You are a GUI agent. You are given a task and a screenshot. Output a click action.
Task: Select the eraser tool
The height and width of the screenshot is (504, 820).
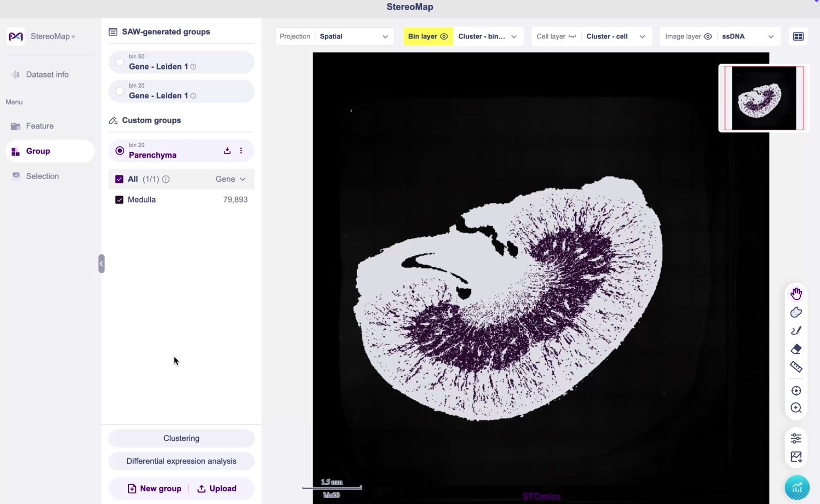pos(796,349)
